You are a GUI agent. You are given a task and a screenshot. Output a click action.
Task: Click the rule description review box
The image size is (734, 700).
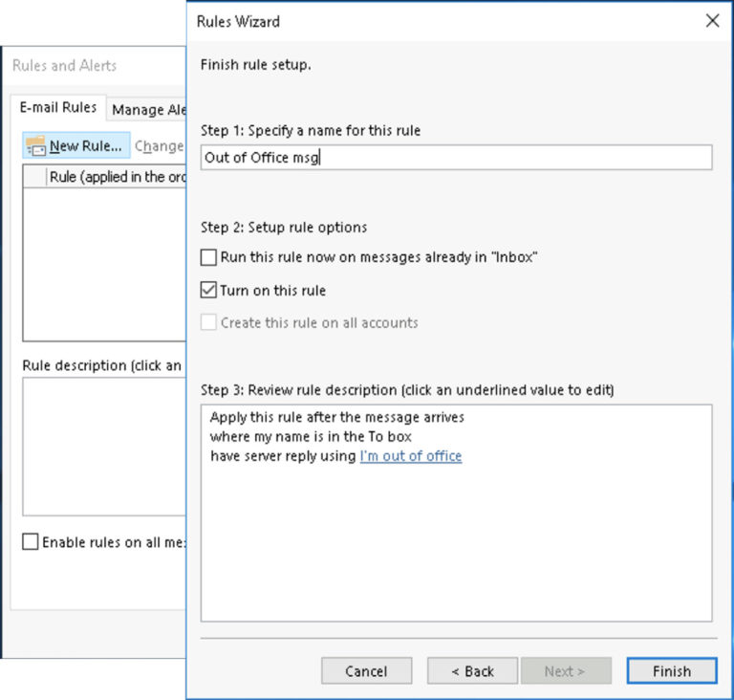tap(457, 514)
